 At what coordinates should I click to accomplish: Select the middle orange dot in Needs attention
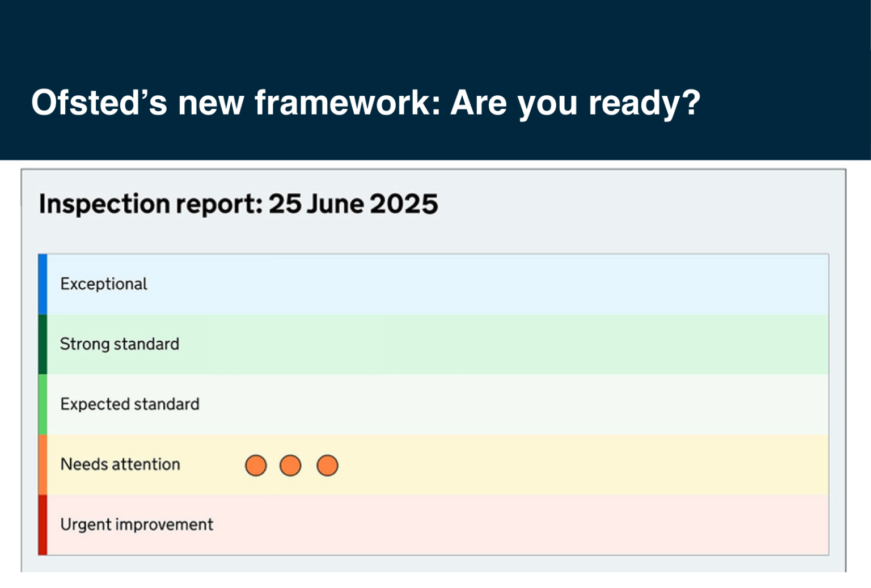[x=290, y=466]
